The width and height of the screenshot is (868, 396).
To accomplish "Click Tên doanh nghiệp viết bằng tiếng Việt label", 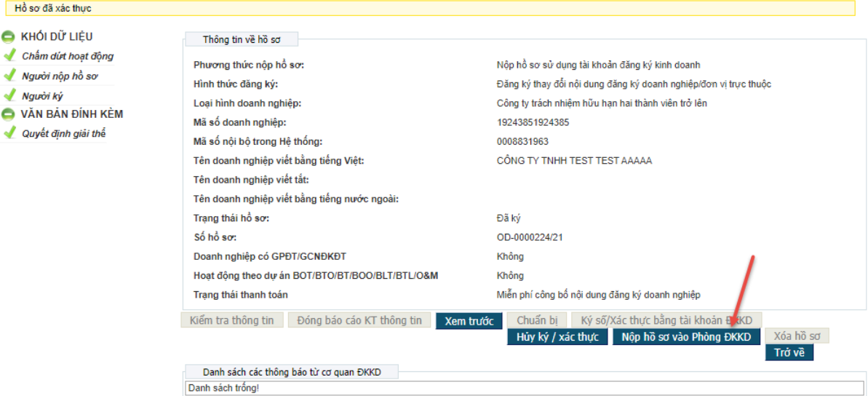I will 279,161.
